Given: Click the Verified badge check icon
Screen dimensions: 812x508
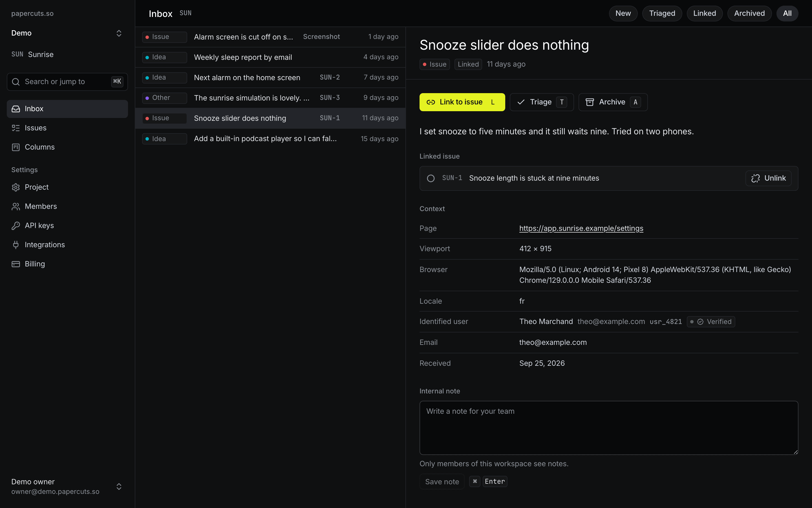Looking at the screenshot, I should point(700,322).
